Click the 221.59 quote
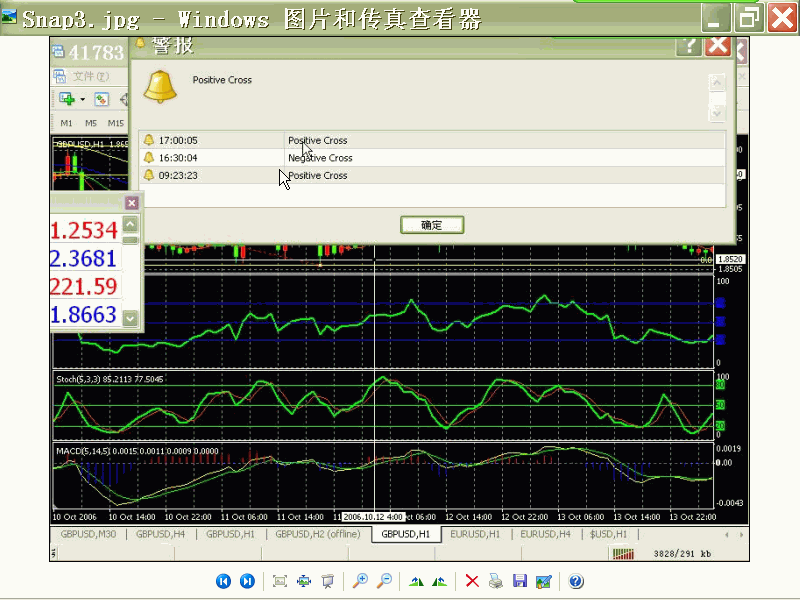This screenshot has height=600, width=800. tap(84, 286)
